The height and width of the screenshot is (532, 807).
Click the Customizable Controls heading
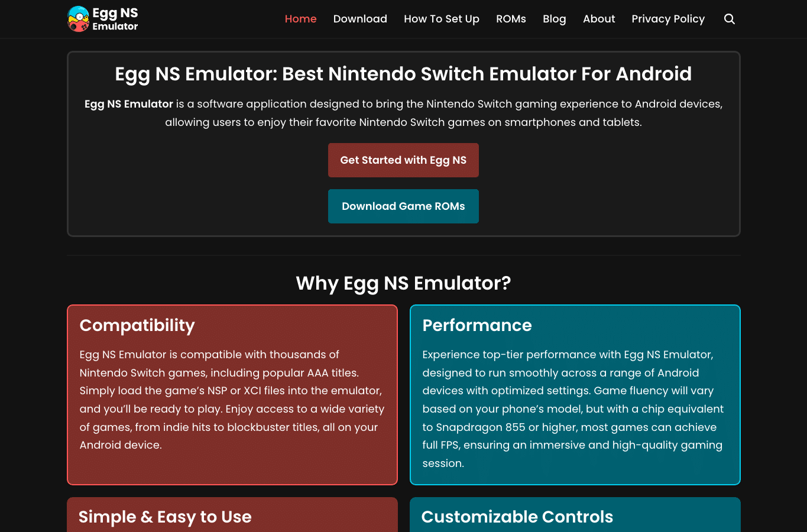(x=517, y=517)
